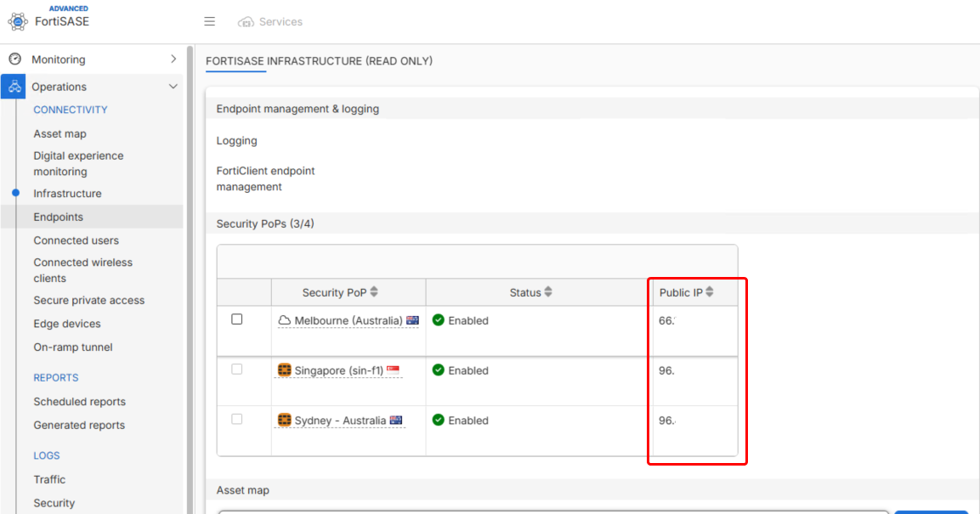This screenshot has height=514, width=980.
Task: Open Asset map in sidebar
Action: click(60, 133)
